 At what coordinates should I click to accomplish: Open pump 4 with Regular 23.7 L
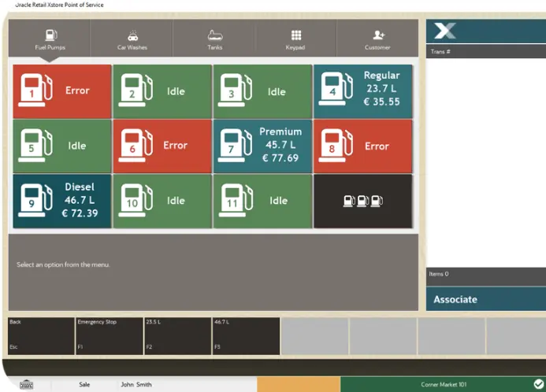click(x=362, y=91)
